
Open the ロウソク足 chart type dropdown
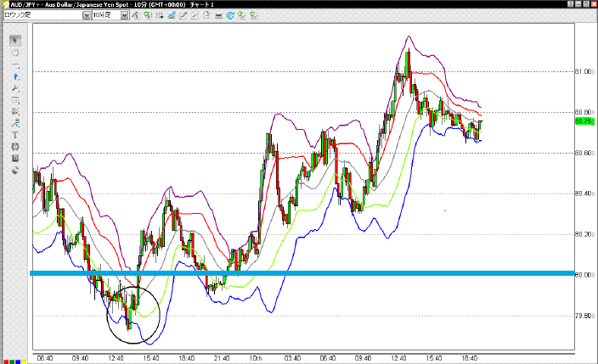coord(83,15)
